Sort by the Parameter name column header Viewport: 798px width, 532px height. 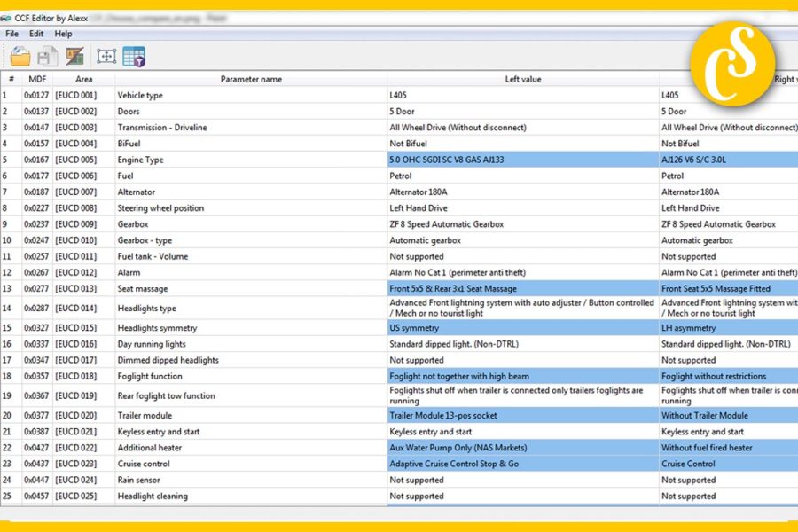tap(250, 79)
